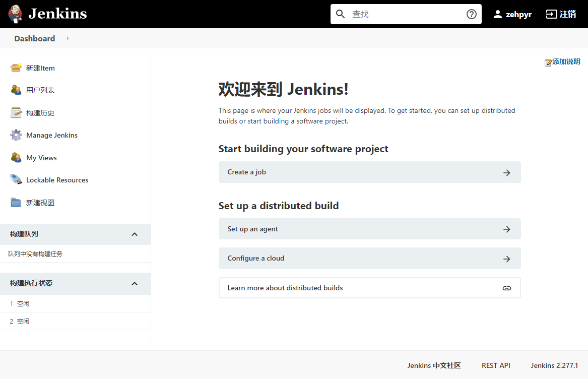Click the 添加说明 edit description link
This screenshot has width=588, height=379.
coord(562,62)
